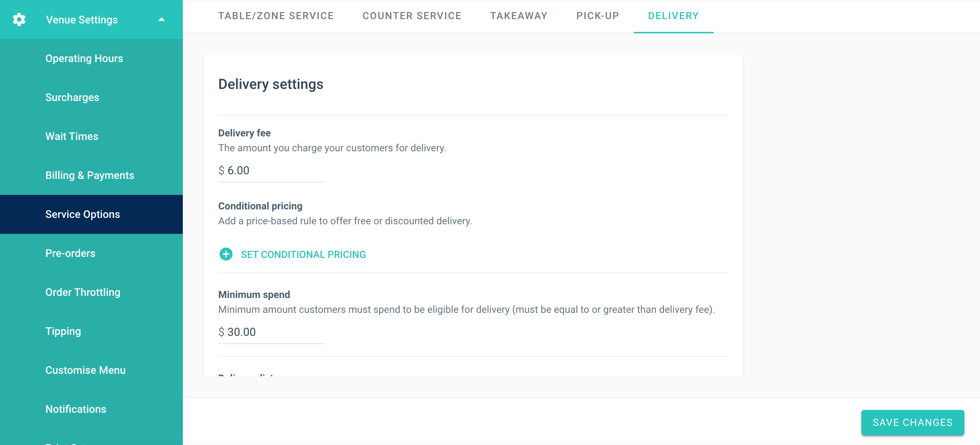
Task: Switch to the Table/Zone Service tab
Action: point(276,16)
